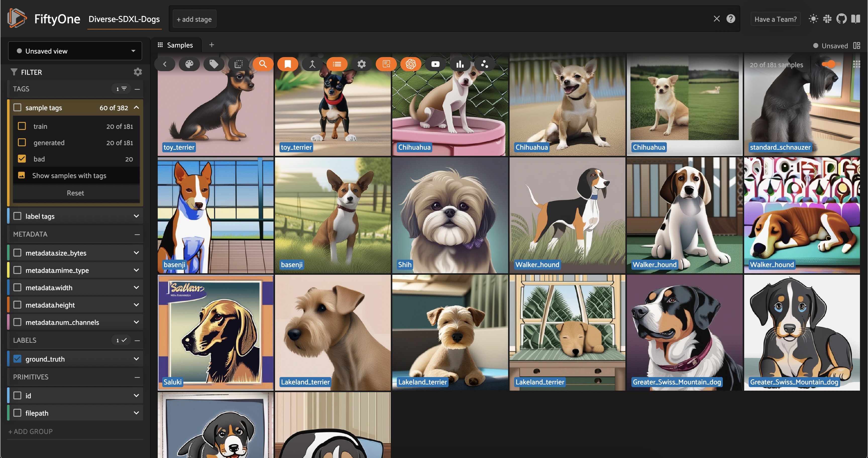The image size is (868, 458).
Task: Collapse the METADATA group
Action: tap(137, 234)
